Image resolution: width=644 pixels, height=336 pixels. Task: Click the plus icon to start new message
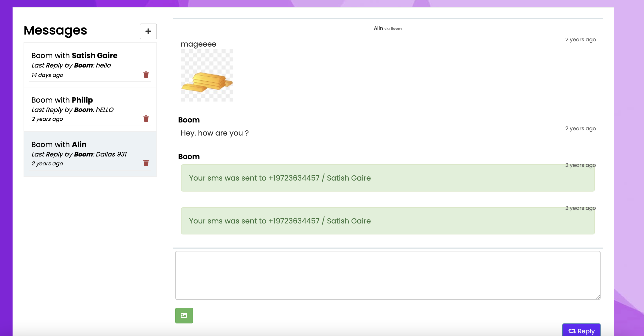148,31
